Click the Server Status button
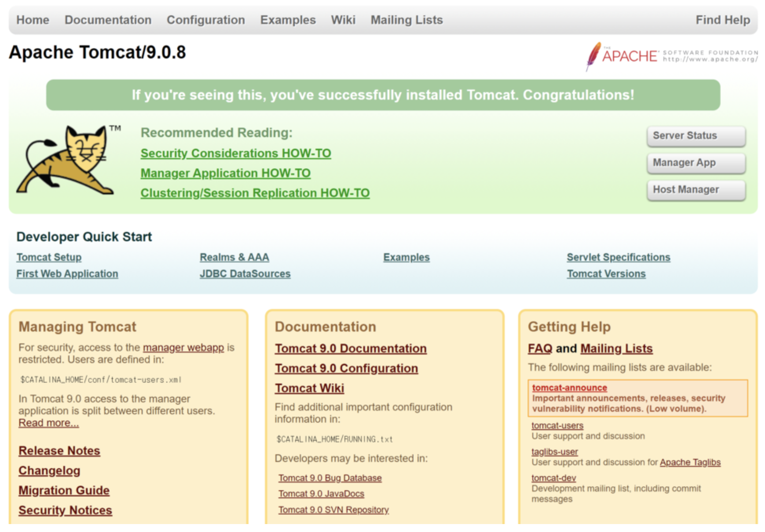Screen dimensions: 765x532 [696, 136]
